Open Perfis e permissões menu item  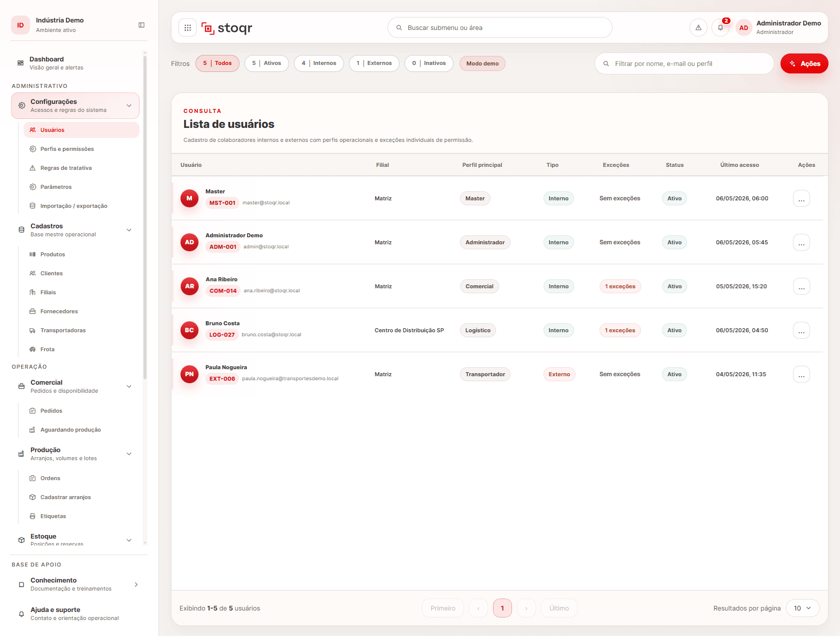click(x=81, y=149)
